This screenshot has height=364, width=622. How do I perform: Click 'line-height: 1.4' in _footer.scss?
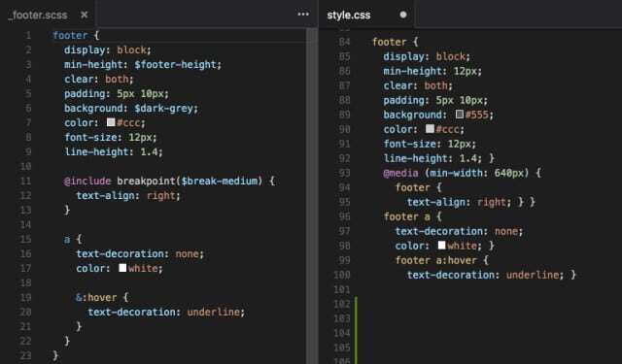coord(112,151)
